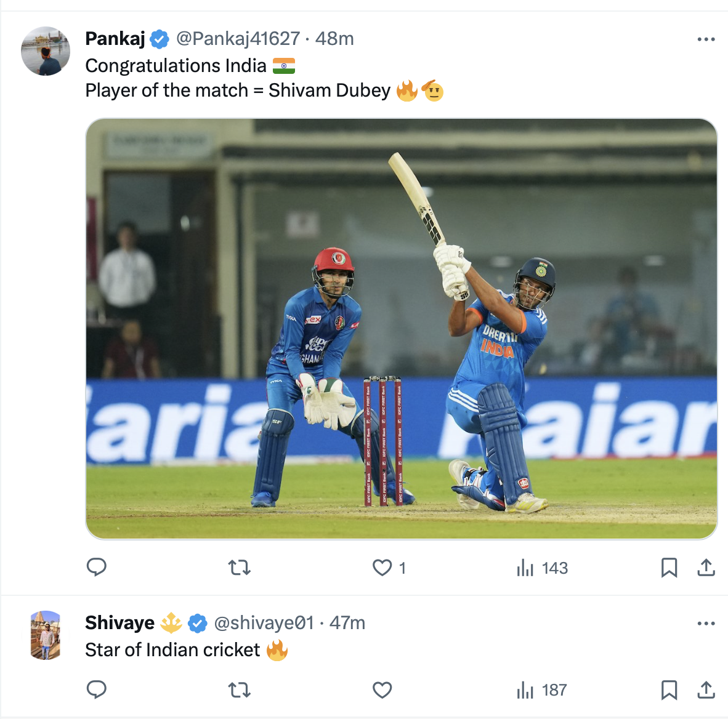The width and height of the screenshot is (728, 719).
Task: Share Pankaj's tweet via the share icon
Action: 704,568
